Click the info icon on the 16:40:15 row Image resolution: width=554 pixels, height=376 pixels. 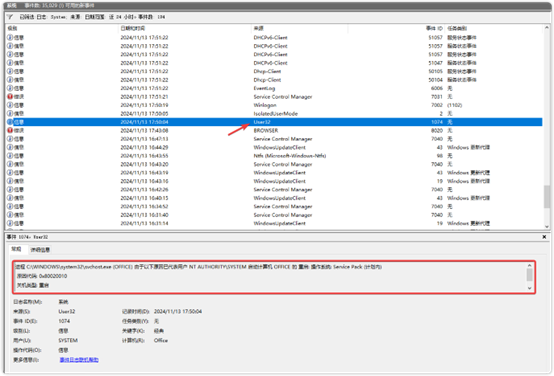click(x=10, y=198)
